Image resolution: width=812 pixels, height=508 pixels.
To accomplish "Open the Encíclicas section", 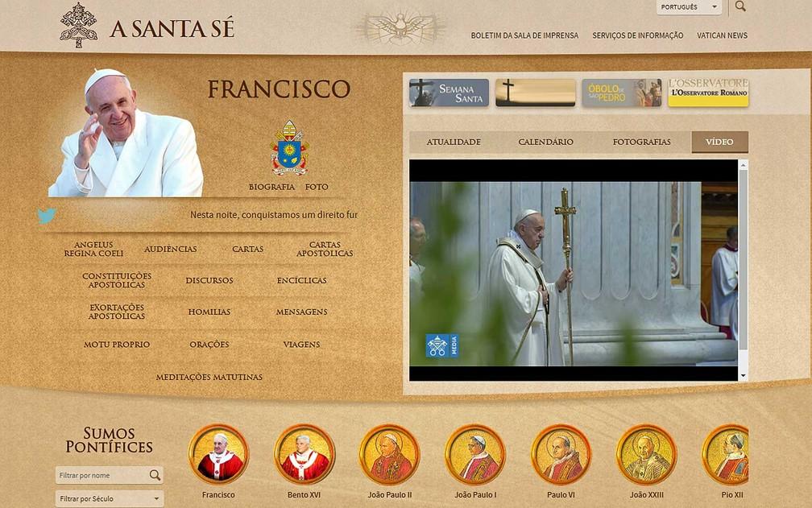I will point(301,280).
